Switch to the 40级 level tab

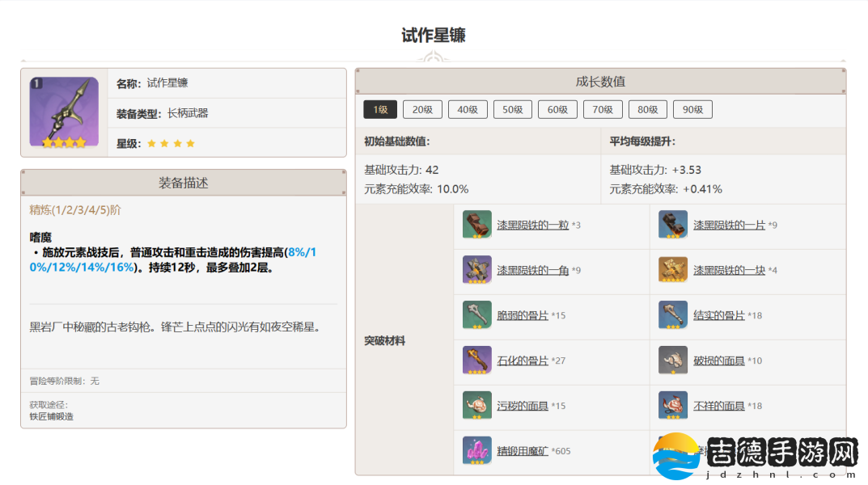[468, 110]
